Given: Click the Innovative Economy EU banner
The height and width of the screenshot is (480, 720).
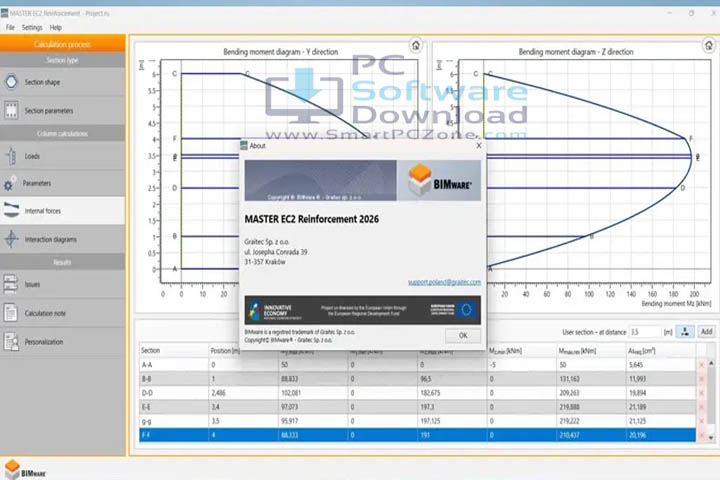Looking at the screenshot, I should 363,311.
